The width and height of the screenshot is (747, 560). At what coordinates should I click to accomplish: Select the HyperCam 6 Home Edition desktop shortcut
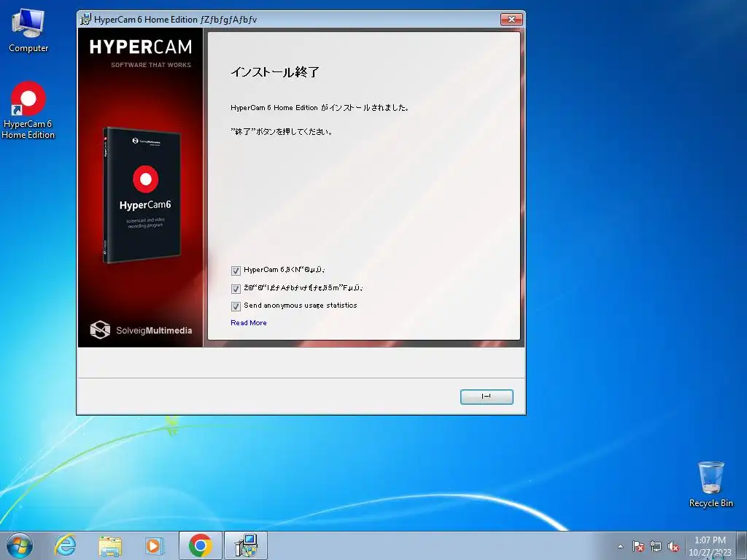click(28, 111)
